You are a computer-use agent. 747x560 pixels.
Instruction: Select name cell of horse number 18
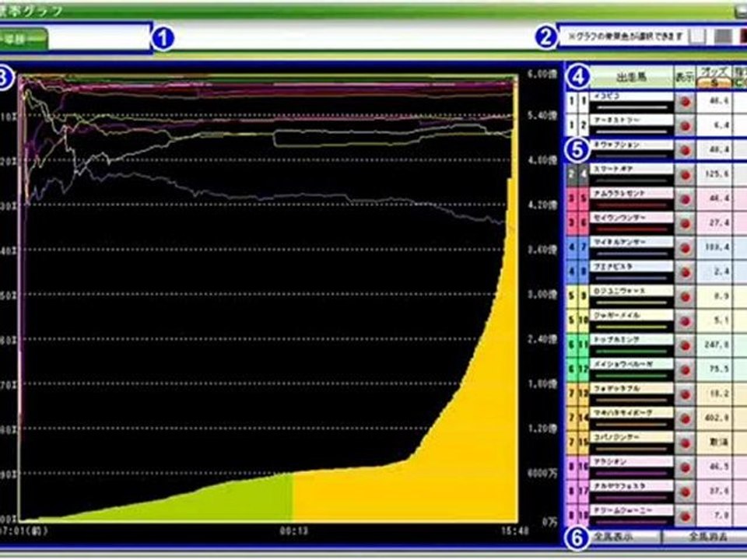coord(632,516)
